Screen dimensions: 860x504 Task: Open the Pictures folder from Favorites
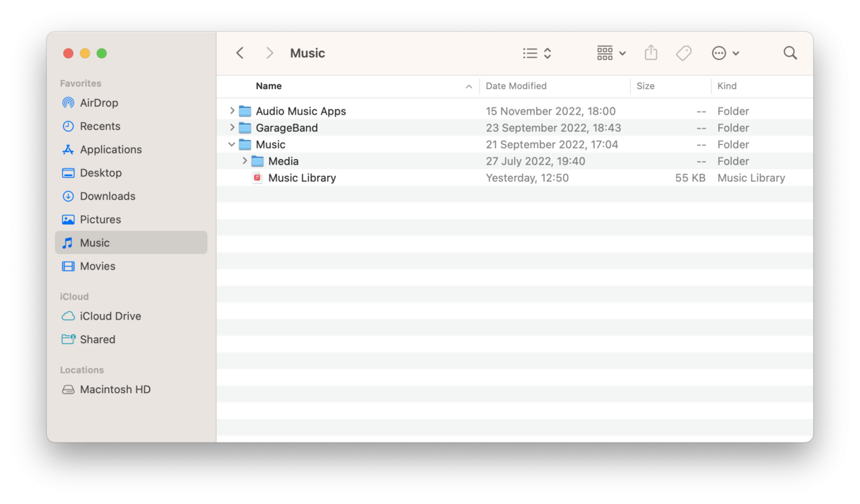tap(101, 219)
